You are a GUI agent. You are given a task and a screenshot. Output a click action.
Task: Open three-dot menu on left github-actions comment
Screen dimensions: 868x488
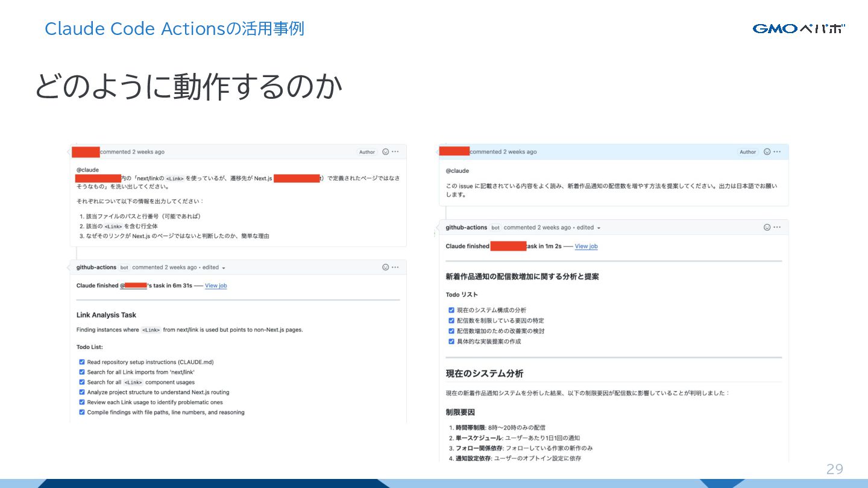point(395,267)
